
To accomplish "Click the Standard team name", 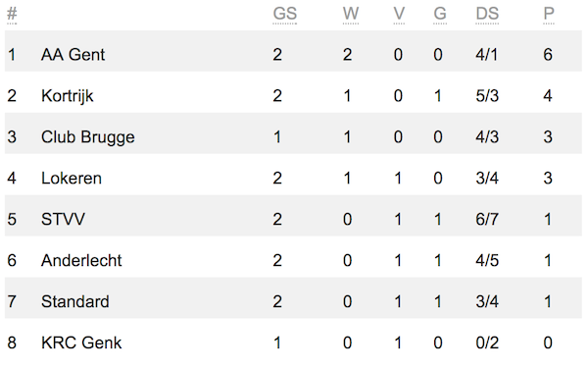I will 75,302.
